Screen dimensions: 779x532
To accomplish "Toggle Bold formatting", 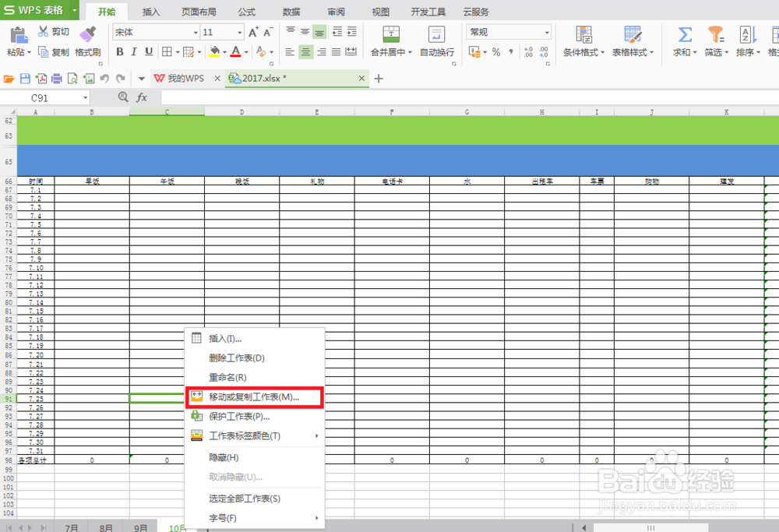I will (120, 51).
